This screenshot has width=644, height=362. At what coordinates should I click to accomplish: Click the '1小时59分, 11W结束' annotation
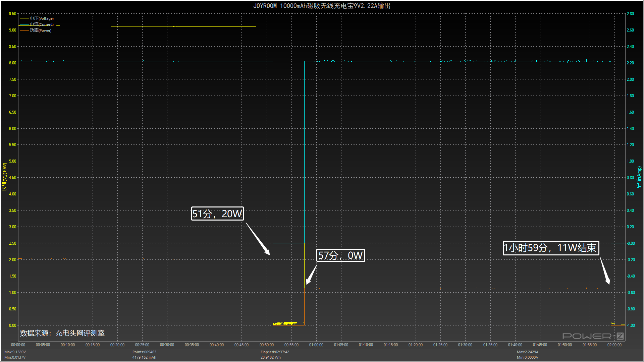click(x=550, y=248)
